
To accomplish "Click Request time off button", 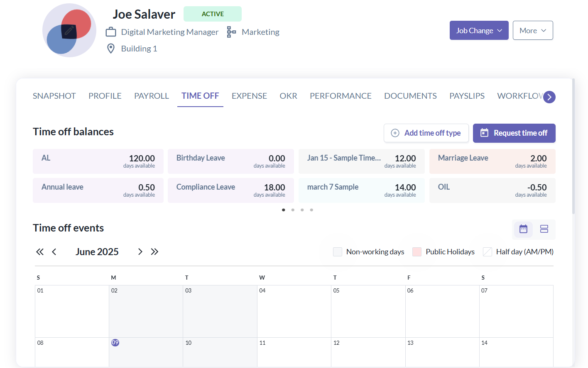I will click(514, 133).
